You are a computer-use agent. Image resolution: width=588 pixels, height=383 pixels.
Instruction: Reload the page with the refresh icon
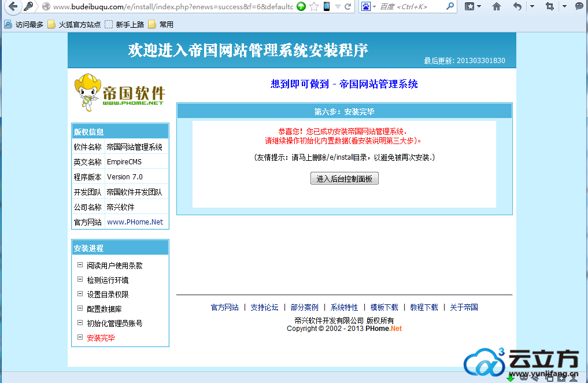click(347, 6)
